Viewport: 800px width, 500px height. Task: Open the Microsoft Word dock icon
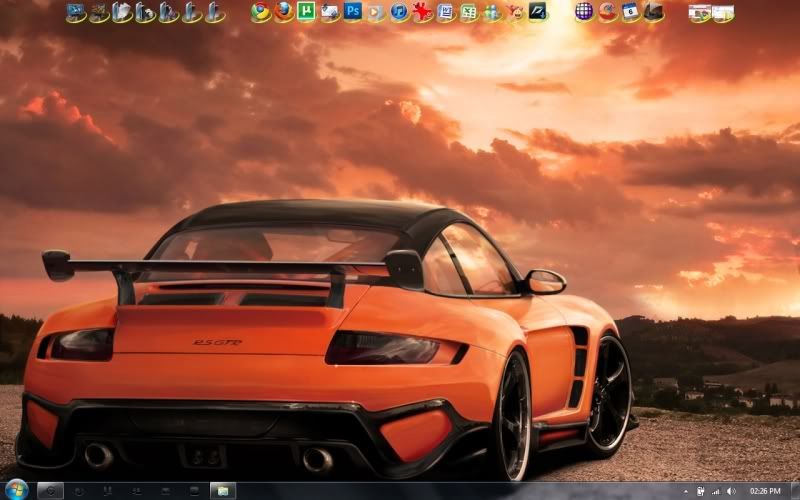[445, 12]
